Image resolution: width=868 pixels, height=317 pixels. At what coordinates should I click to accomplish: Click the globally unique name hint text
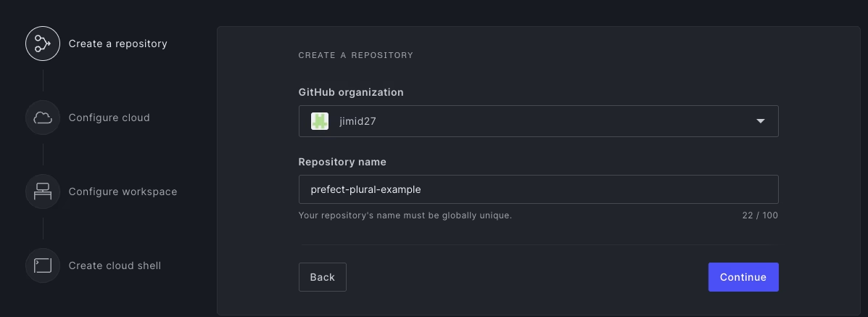tap(405, 215)
